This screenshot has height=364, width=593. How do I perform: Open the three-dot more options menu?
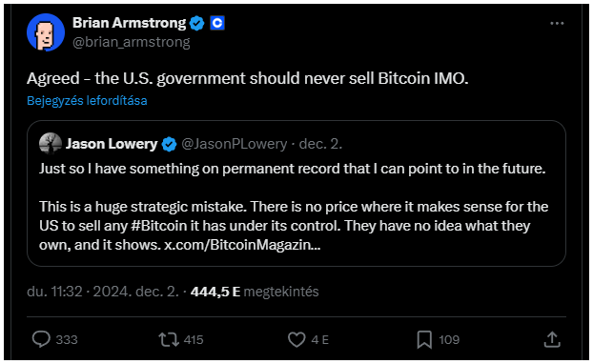click(x=557, y=24)
